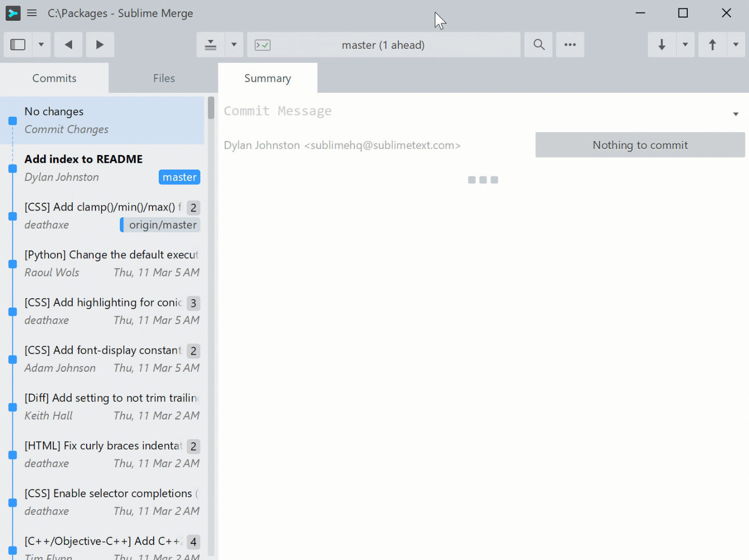Select C++/Objective-C++ Add C++ commit
The image size is (749, 560).
coord(102,543)
